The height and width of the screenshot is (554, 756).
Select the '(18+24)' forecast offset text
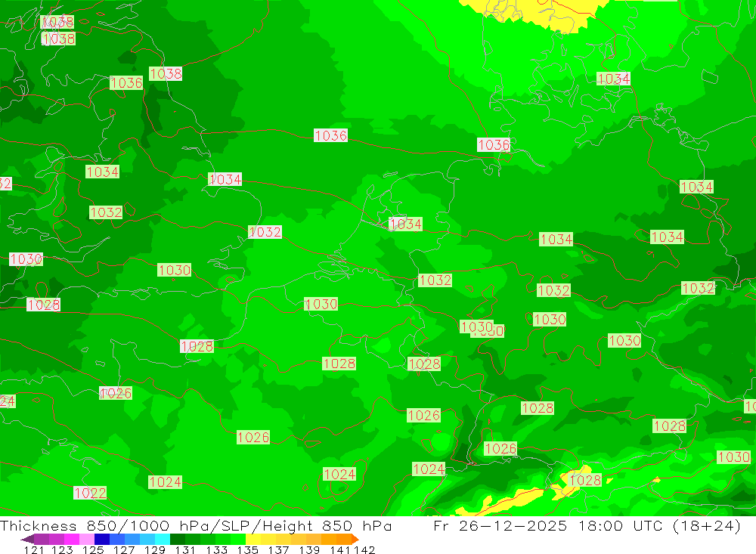tap(707, 525)
